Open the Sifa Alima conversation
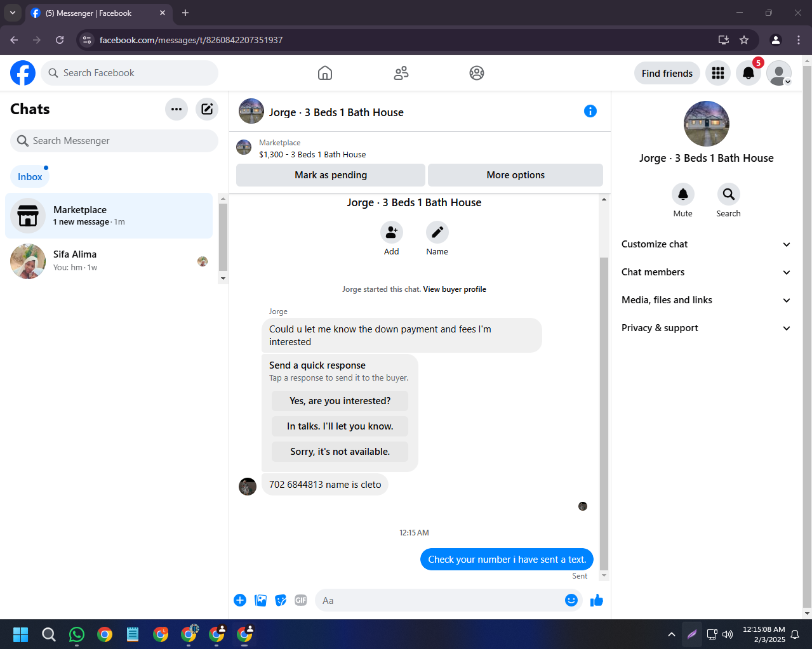The image size is (812, 649). point(109,261)
